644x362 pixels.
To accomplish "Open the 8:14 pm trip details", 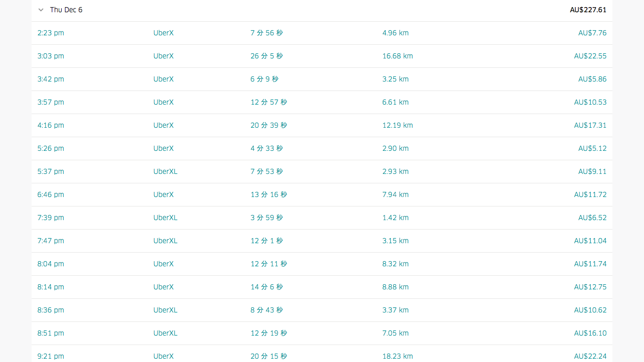I will coord(322,287).
